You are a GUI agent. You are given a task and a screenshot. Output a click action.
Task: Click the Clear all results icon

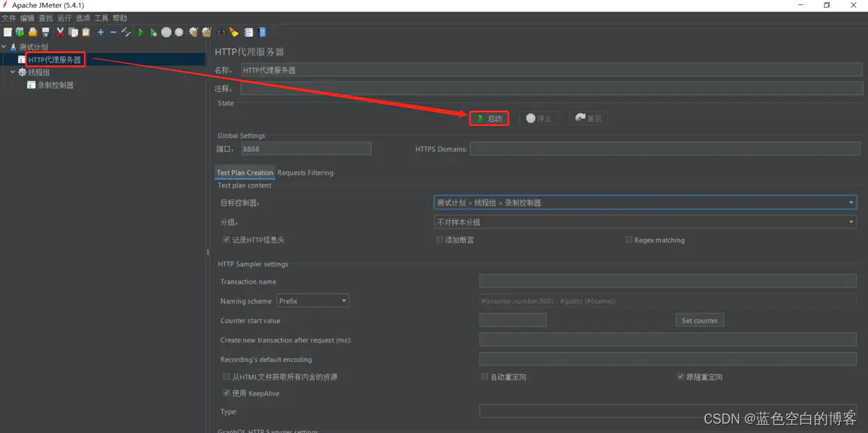pos(206,32)
